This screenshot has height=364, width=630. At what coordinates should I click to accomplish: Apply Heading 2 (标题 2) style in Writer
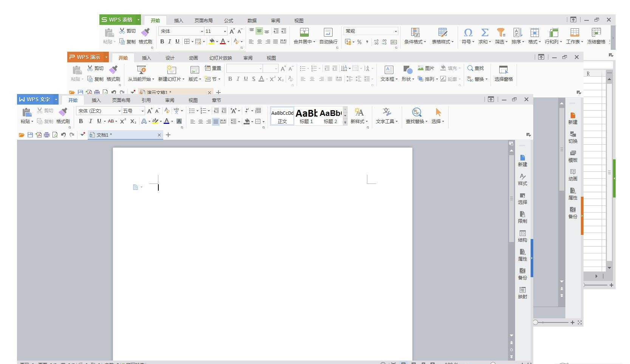click(x=331, y=116)
